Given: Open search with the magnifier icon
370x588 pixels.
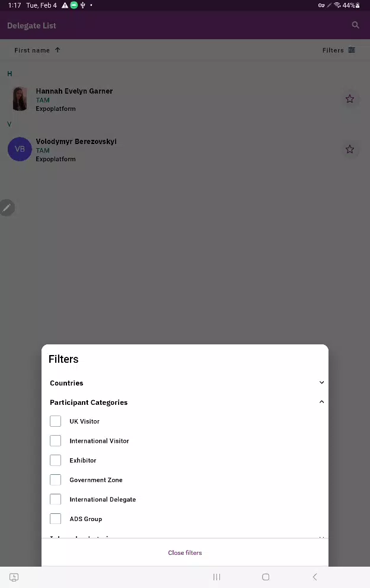Looking at the screenshot, I should click(x=355, y=25).
